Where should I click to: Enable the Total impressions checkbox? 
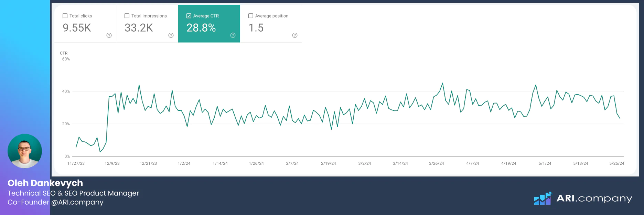pyautogui.click(x=127, y=16)
